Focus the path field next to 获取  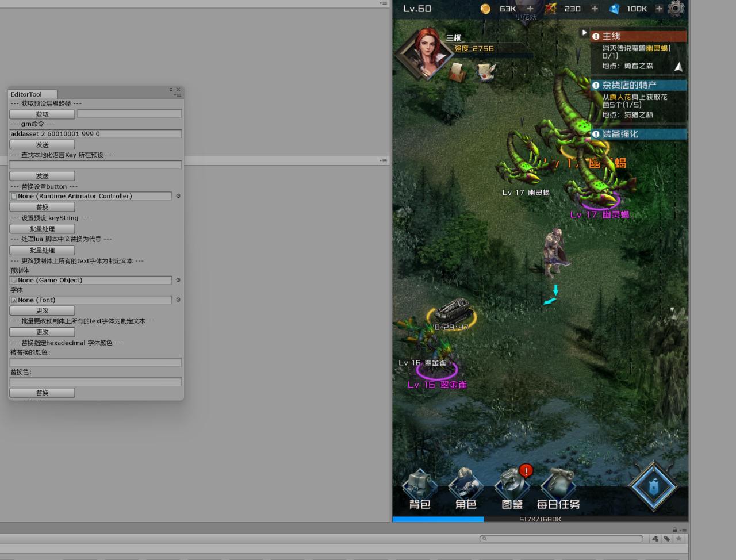click(129, 114)
